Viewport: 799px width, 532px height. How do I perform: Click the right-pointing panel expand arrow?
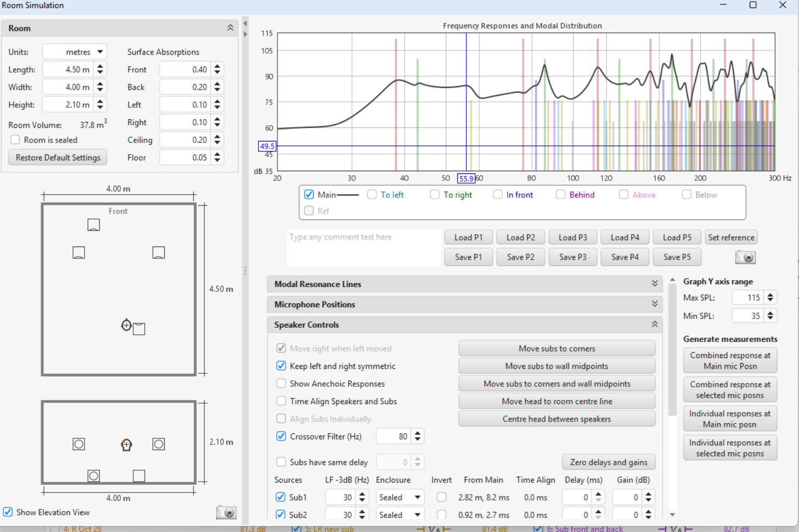coord(245,34)
